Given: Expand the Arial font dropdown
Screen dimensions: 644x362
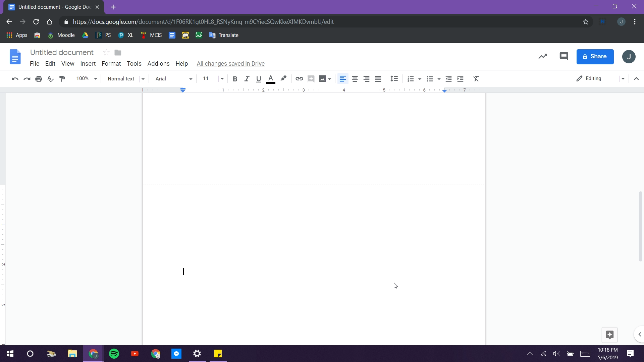Looking at the screenshot, I should pos(173,79).
